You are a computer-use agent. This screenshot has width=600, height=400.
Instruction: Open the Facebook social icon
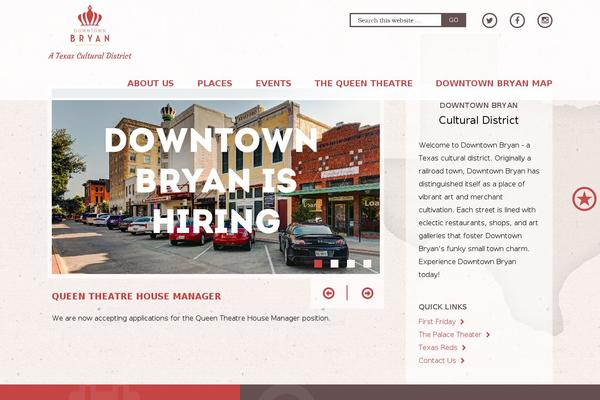[517, 20]
